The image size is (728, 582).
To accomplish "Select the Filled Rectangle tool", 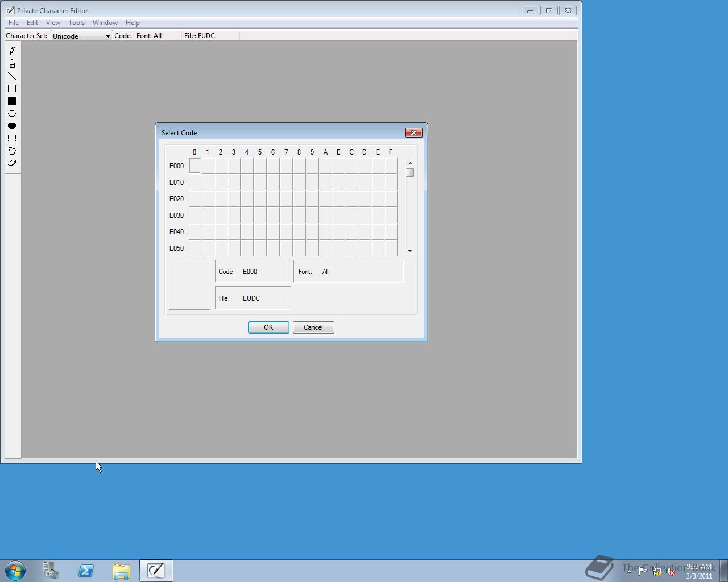I will (x=12, y=101).
